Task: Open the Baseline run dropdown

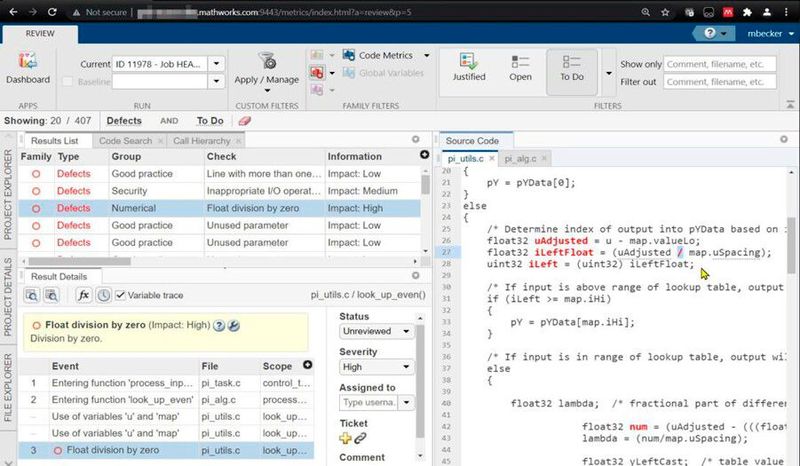Action: point(216,81)
